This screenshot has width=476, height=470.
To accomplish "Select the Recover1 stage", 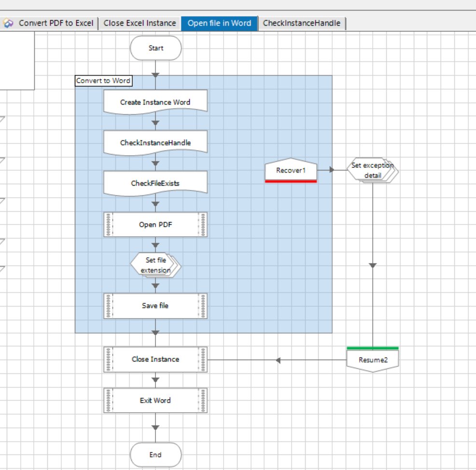I will click(291, 170).
